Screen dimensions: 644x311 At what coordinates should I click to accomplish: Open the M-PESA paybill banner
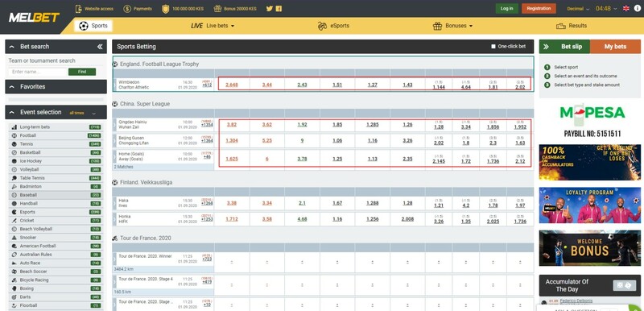click(x=590, y=120)
